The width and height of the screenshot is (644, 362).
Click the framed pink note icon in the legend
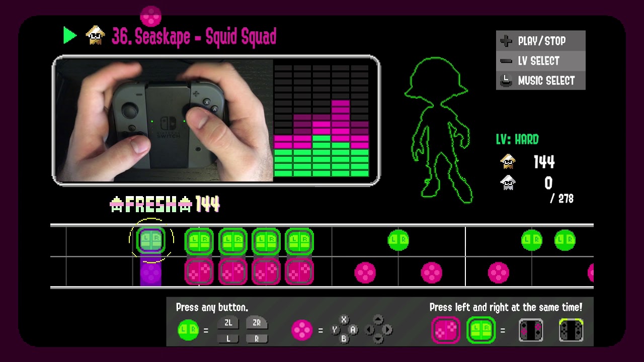(x=446, y=330)
